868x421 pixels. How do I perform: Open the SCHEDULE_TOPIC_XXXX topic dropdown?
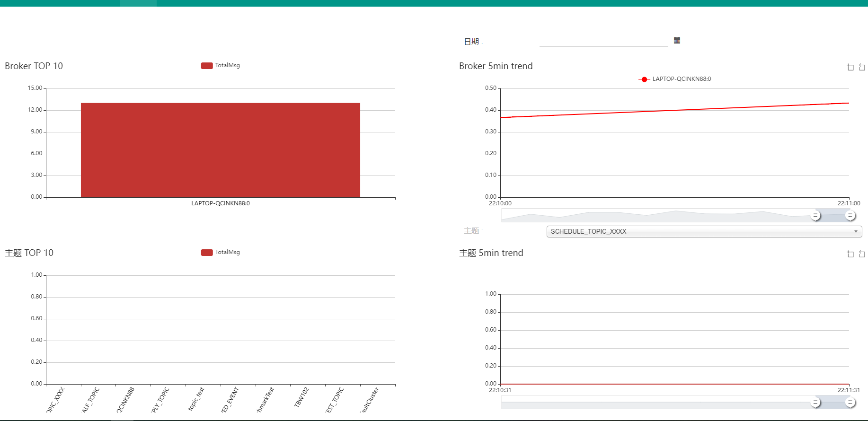point(704,231)
